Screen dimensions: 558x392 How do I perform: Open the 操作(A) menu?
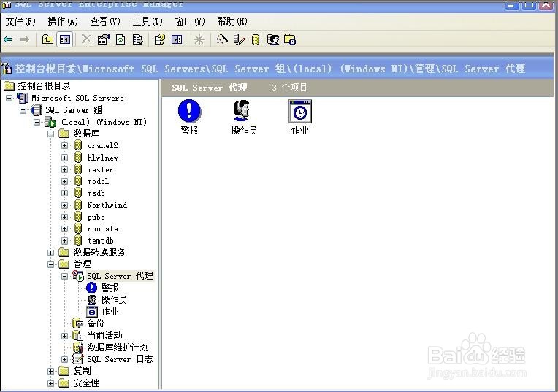pyautogui.click(x=63, y=21)
